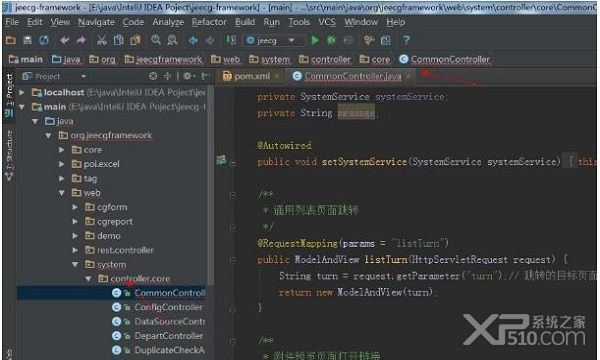Open the Tools menu
Screen dimensions: 600x360
click(299, 22)
